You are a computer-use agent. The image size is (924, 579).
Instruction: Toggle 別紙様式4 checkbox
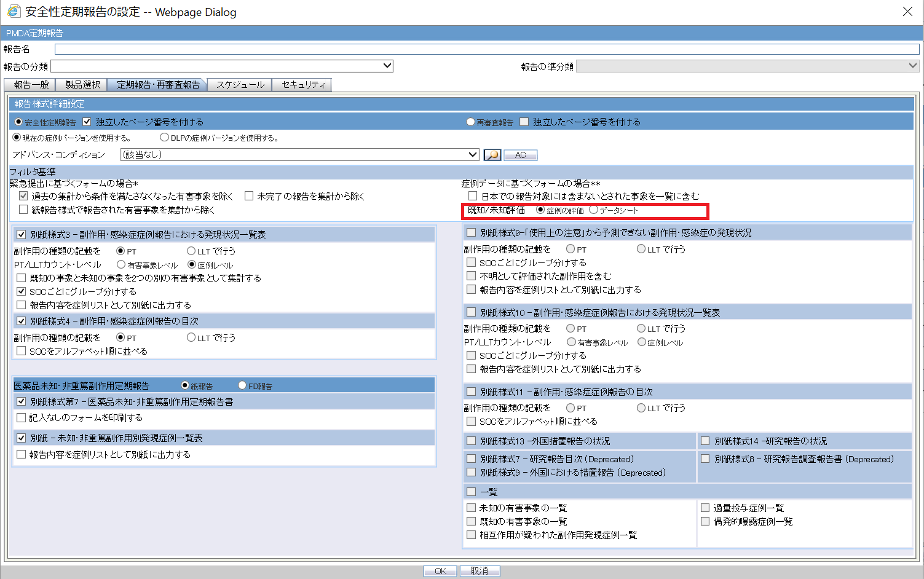pyautogui.click(x=22, y=321)
